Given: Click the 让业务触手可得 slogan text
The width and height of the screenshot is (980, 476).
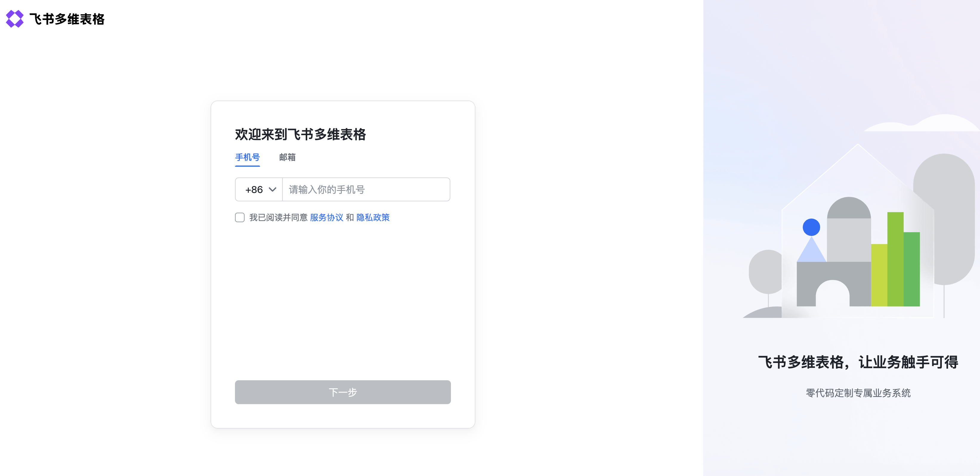Looking at the screenshot, I should point(908,362).
